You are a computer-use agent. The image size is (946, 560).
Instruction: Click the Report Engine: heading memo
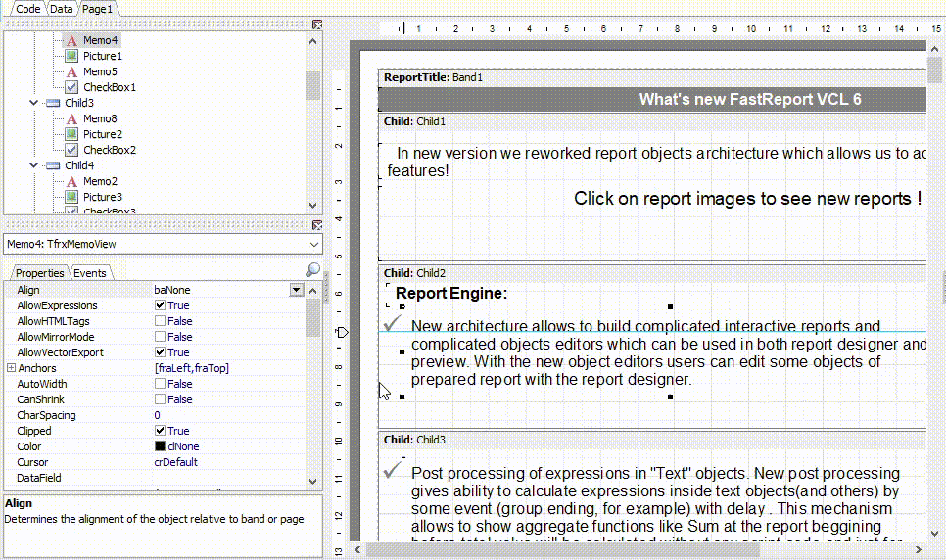(451, 294)
